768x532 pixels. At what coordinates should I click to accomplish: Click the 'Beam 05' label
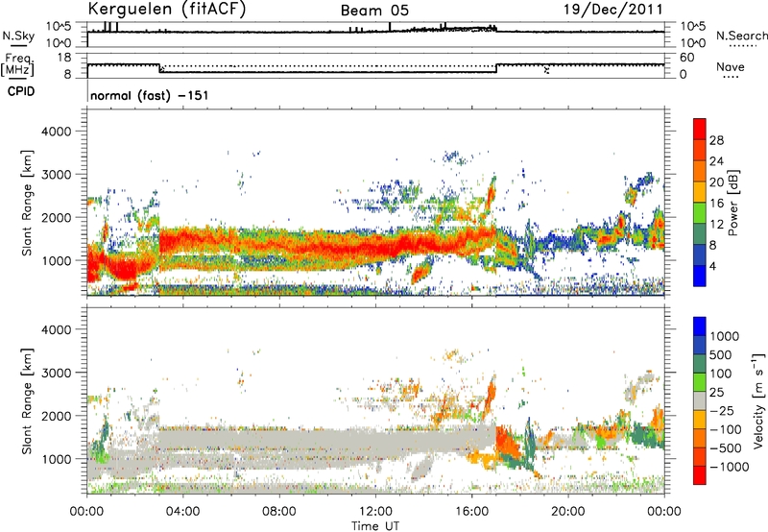pos(374,11)
